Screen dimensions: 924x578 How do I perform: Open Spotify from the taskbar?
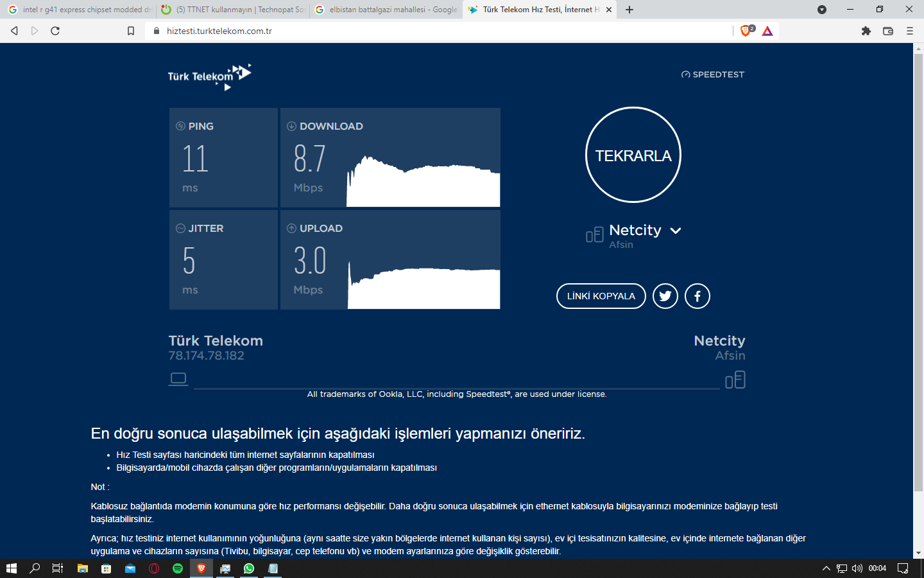pyautogui.click(x=178, y=568)
